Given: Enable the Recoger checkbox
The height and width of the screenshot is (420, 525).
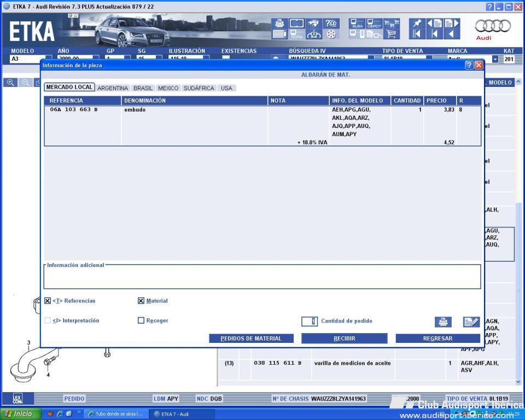Looking at the screenshot, I should click(x=141, y=320).
